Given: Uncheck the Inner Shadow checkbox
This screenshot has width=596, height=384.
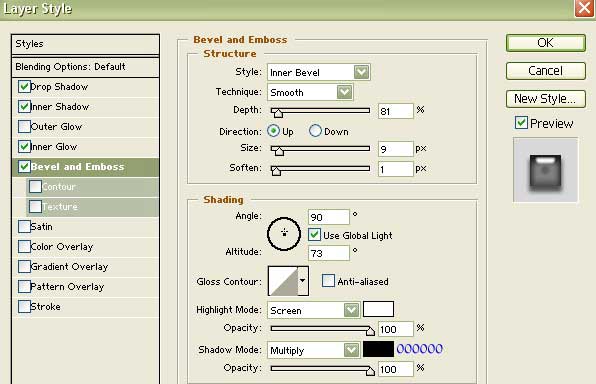Looking at the screenshot, I should tap(24, 106).
